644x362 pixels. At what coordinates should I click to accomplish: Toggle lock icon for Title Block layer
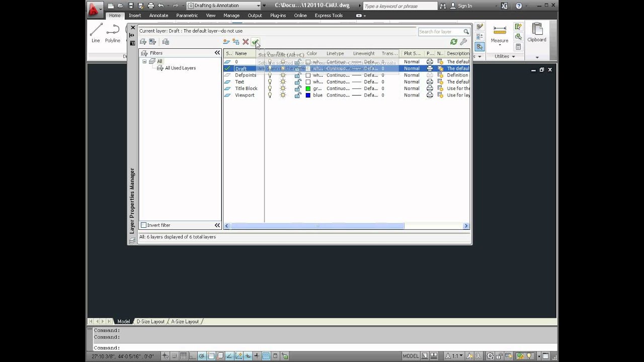coord(297,88)
